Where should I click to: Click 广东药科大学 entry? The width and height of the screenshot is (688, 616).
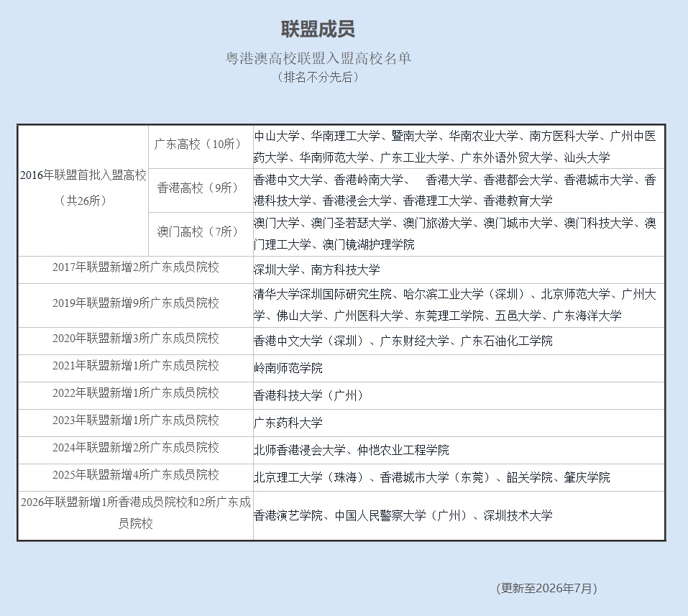[x=288, y=423]
